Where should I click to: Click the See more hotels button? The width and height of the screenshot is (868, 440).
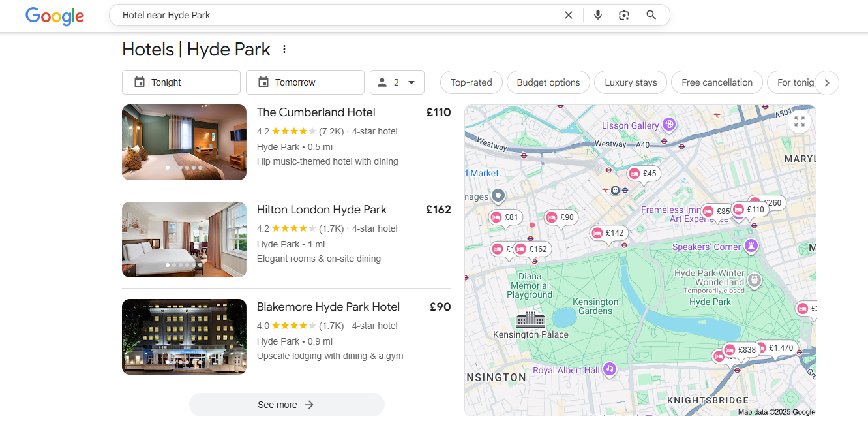tap(286, 405)
